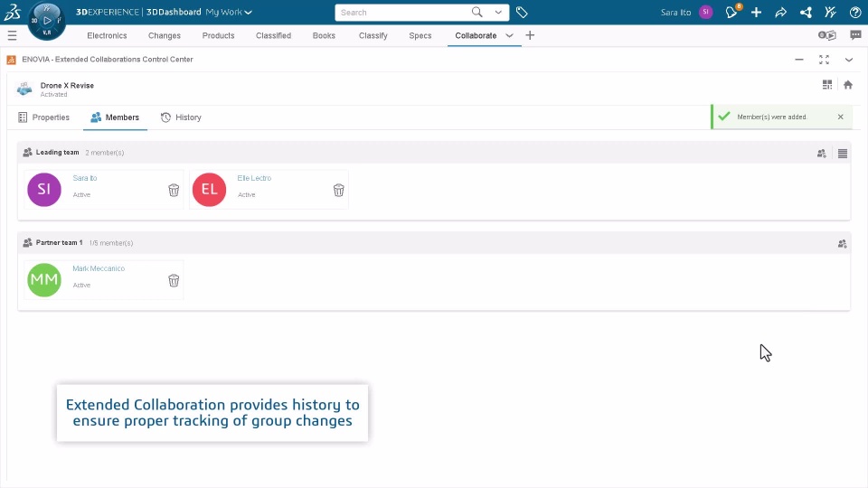This screenshot has width=868, height=488.
Task: Go to the Classified tab
Action: pos(273,35)
